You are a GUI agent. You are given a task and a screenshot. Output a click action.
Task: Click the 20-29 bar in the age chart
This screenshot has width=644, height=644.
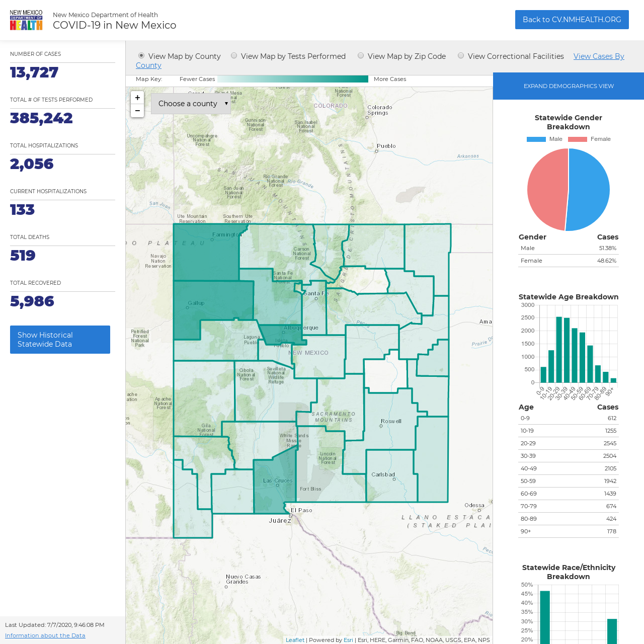[559, 350]
